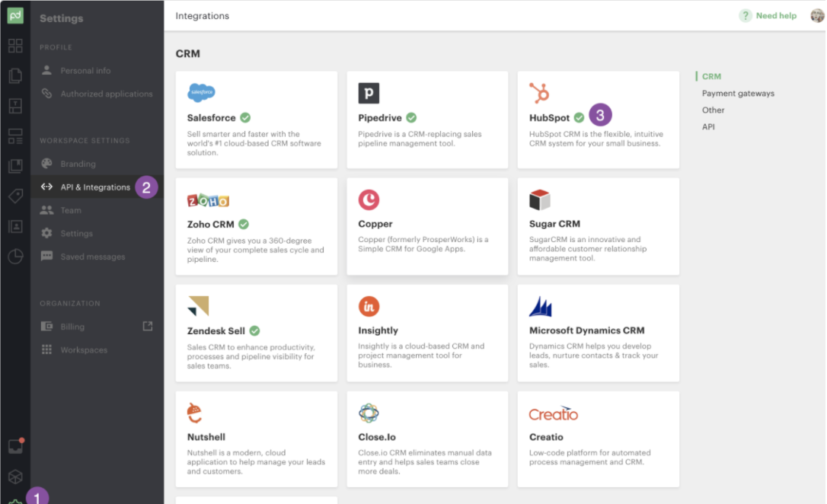Open the user avatar in top right

(817, 16)
